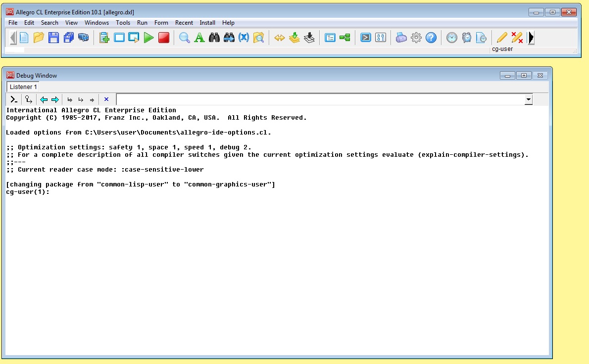Open the Install menu

click(x=207, y=23)
